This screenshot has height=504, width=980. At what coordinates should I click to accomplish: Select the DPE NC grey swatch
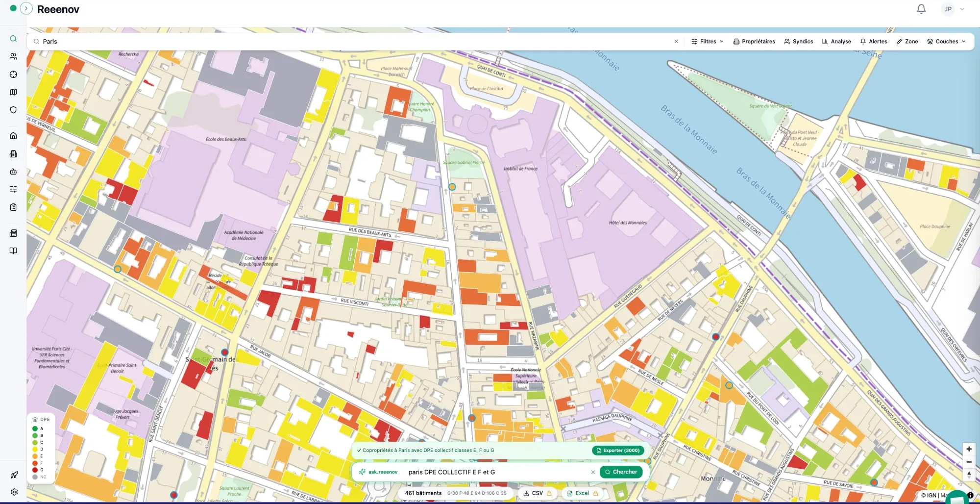35,477
